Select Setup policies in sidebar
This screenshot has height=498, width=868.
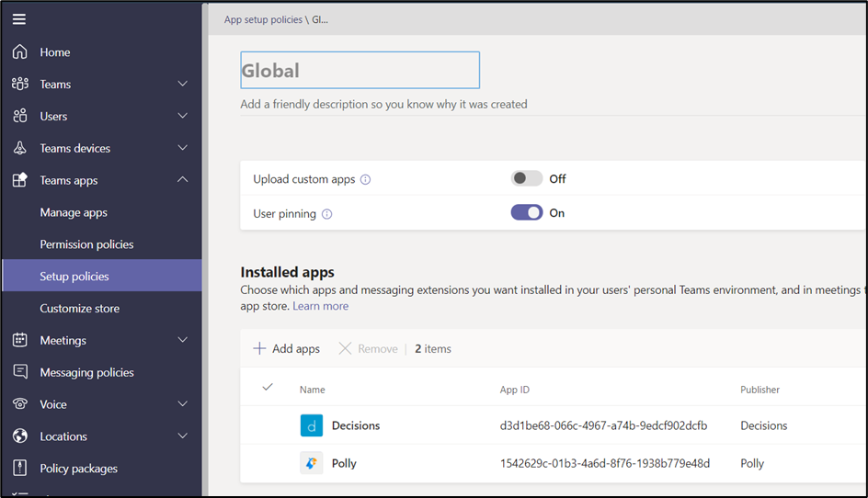pos(102,276)
